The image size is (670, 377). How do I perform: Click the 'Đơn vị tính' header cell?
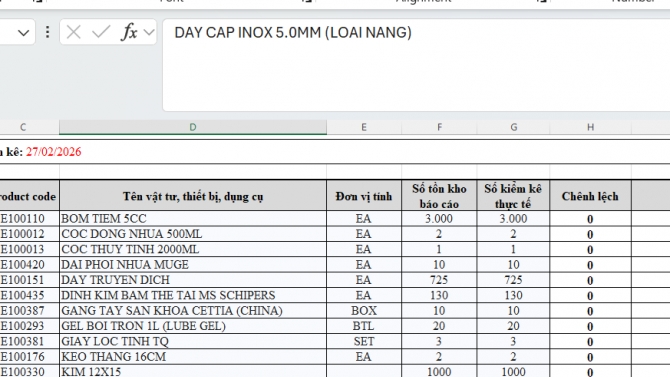[x=364, y=196]
